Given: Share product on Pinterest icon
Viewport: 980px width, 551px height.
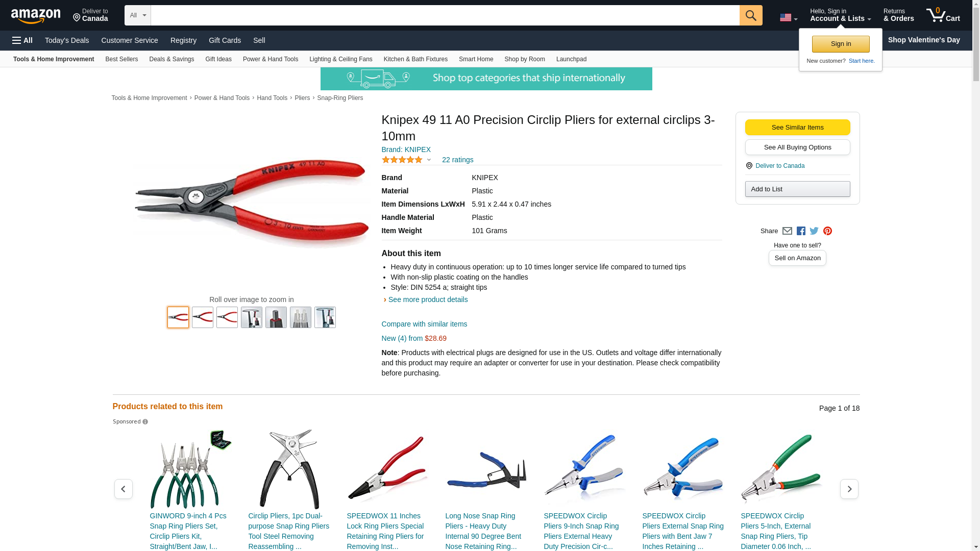Looking at the screenshot, I should pos(827,231).
